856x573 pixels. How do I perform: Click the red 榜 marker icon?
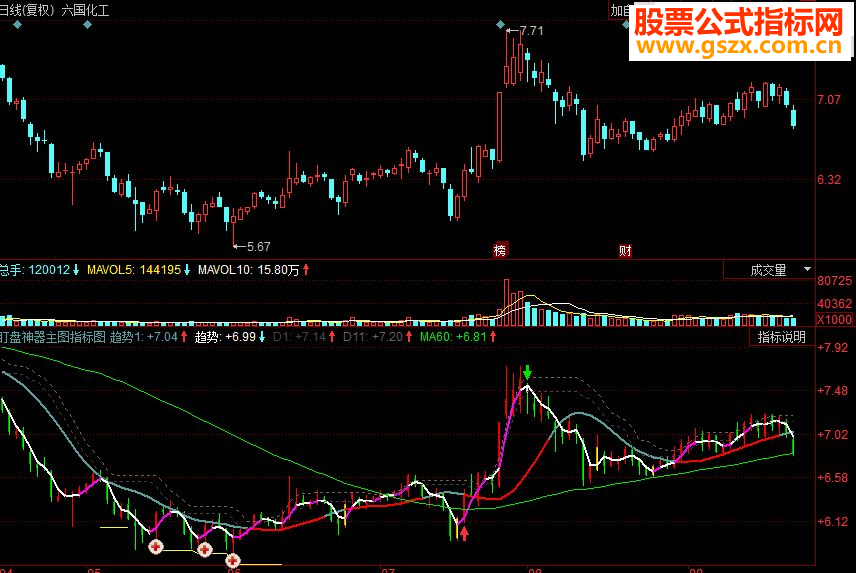(500, 250)
